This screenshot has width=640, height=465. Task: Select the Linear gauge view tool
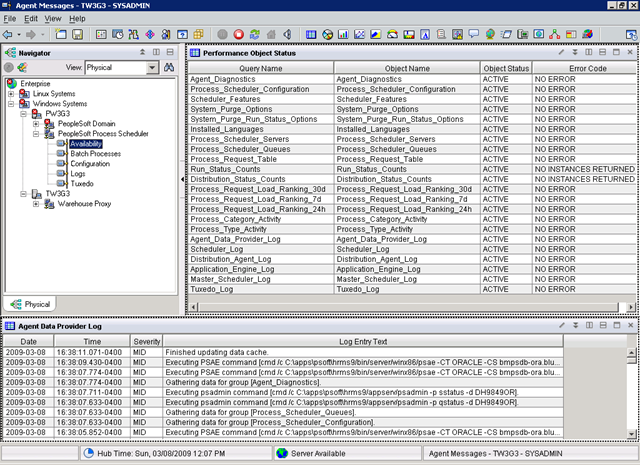[x=409, y=35]
